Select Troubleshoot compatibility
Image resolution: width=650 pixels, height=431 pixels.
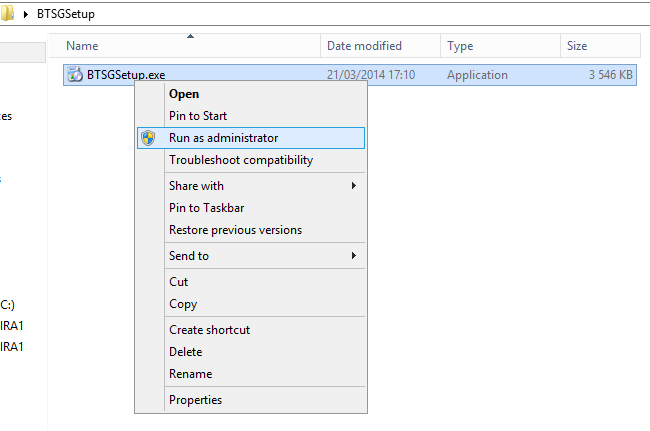coord(241,160)
